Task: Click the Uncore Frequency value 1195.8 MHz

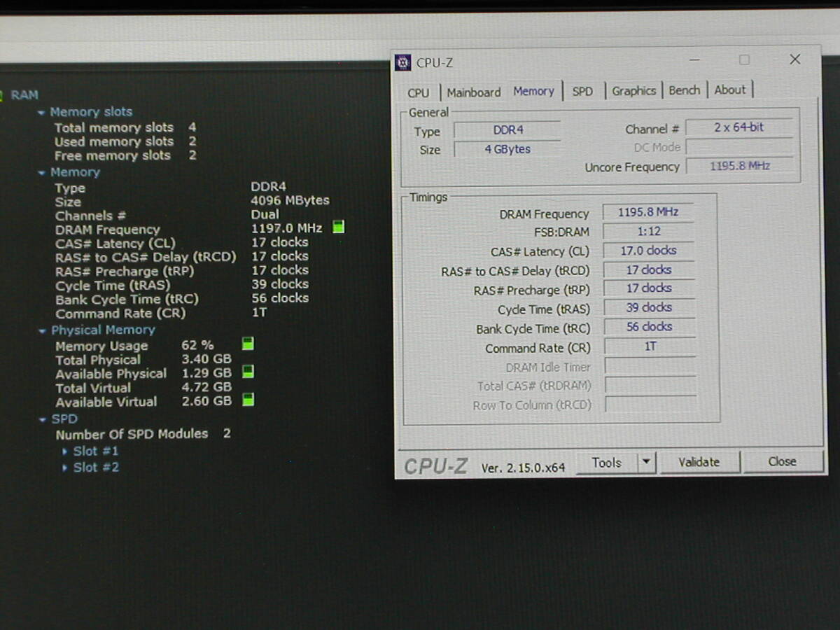Action: click(740, 166)
